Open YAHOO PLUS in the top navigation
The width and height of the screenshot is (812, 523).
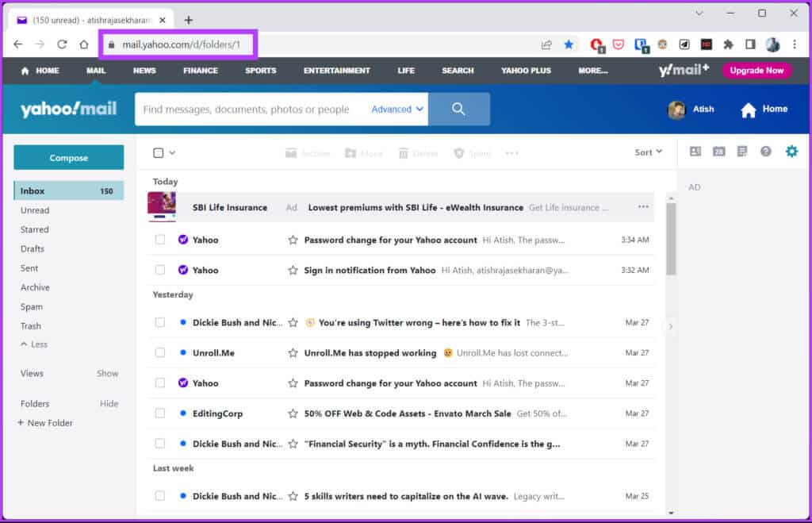526,71
